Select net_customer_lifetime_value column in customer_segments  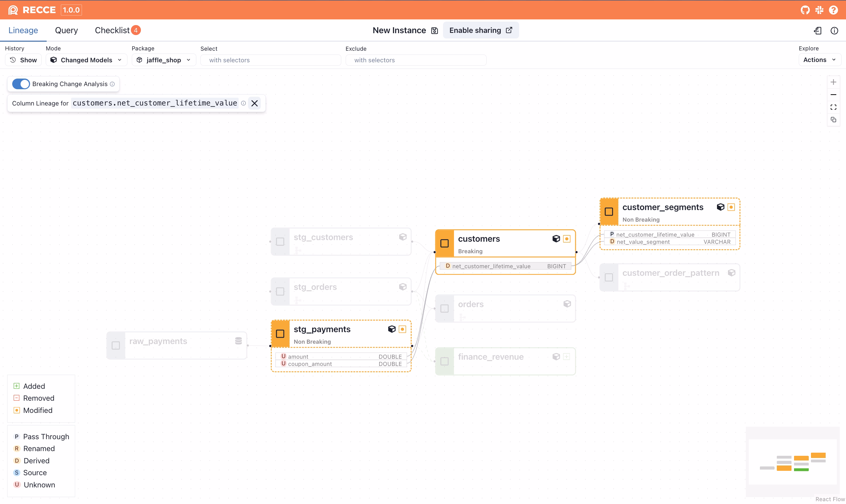pyautogui.click(x=670, y=235)
